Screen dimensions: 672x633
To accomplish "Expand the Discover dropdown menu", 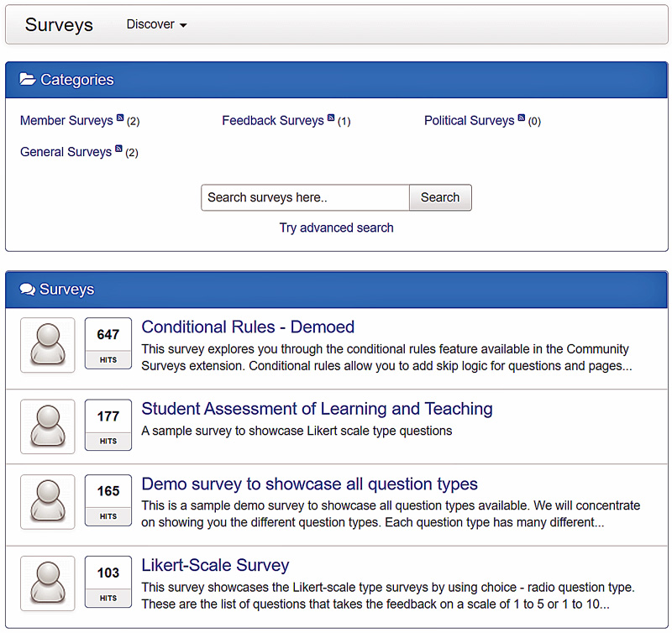I will 156,24.
